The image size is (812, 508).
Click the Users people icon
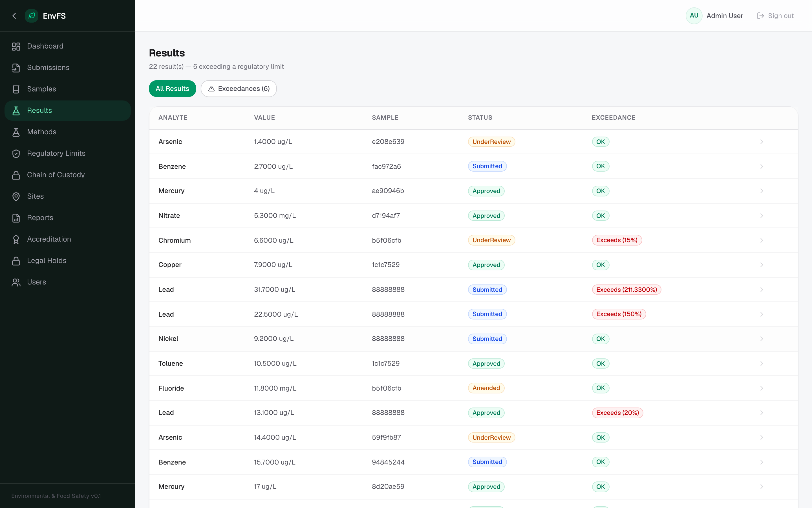(x=16, y=282)
